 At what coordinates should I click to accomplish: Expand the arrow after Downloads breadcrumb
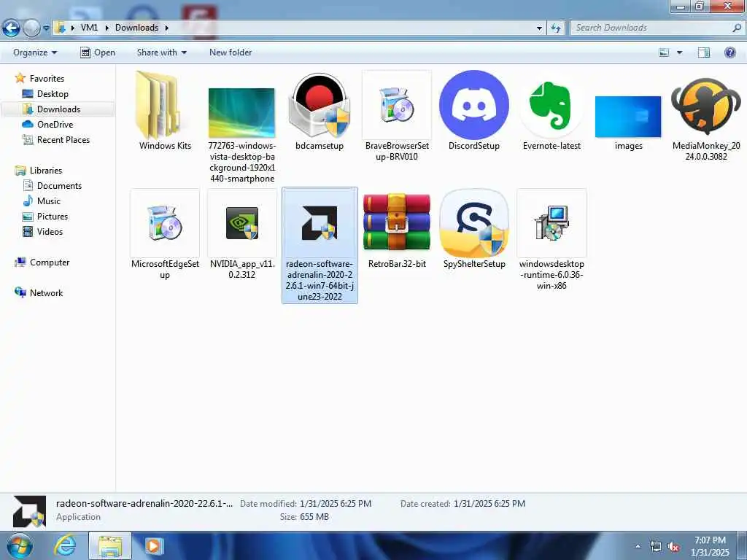click(x=167, y=28)
